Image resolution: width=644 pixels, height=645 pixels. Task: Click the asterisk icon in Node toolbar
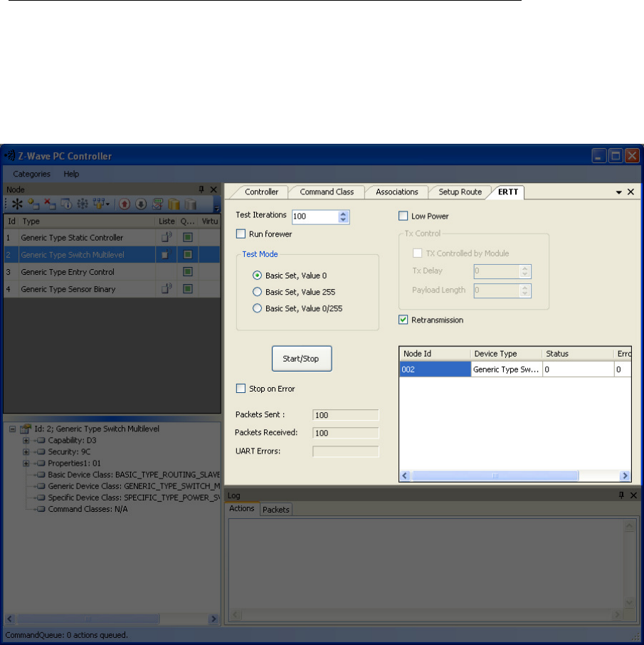[x=17, y=204]
